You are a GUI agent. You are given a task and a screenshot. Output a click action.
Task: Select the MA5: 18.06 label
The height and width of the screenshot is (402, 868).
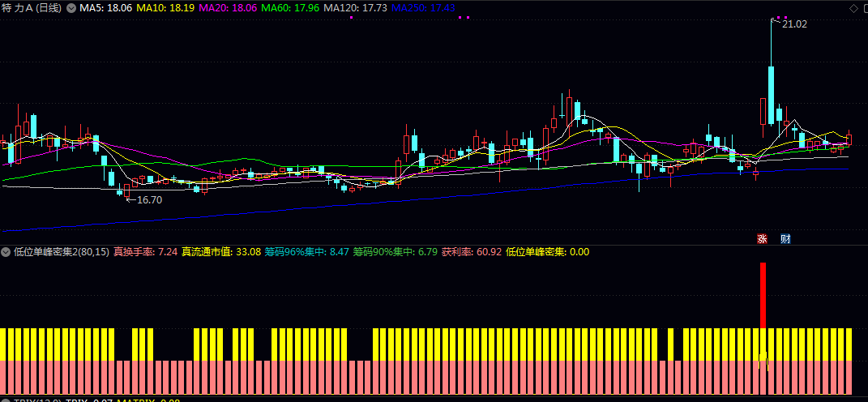click(x=105, y=8)
